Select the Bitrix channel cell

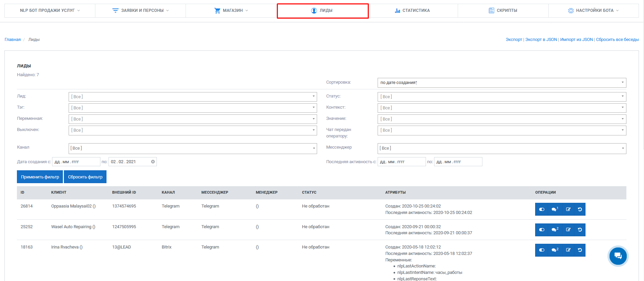[x=167, y=247]
